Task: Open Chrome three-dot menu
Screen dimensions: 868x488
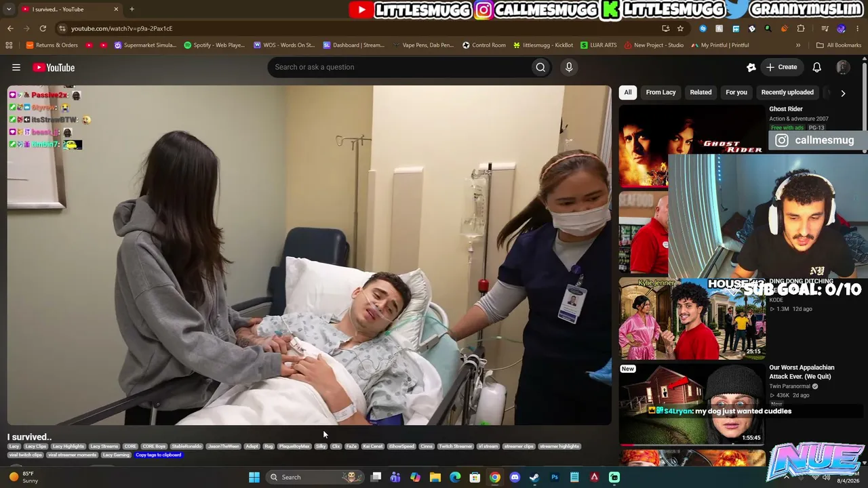Action: tap(858, 28)
